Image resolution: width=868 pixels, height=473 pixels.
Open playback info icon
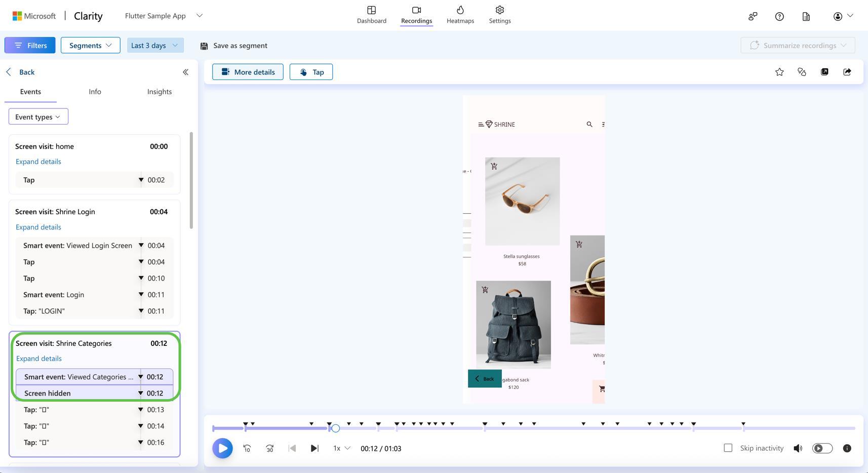point(847,448)
